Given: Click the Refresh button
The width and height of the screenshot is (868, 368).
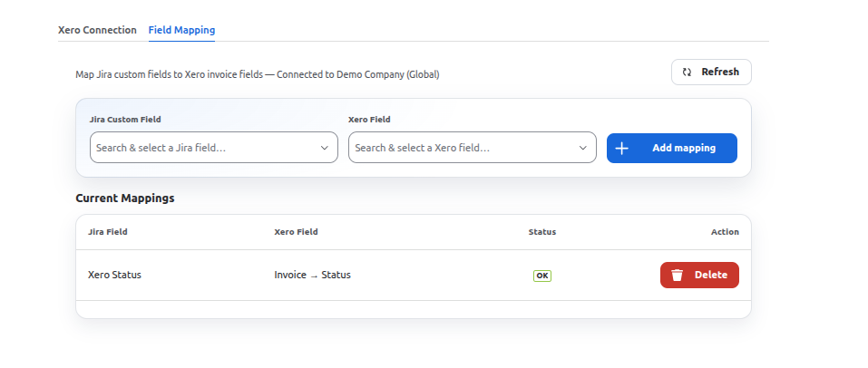Looking at the screenshot, I should (x=711, y=72).
